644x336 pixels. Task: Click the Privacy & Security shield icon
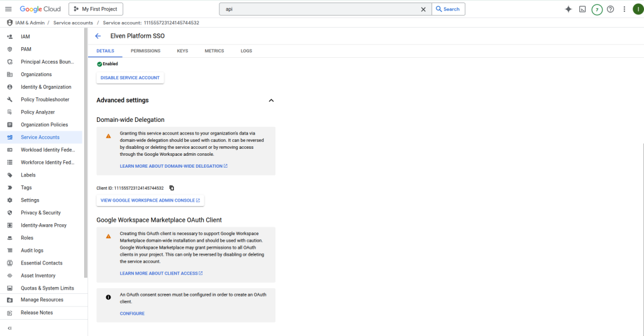point(10,212)
